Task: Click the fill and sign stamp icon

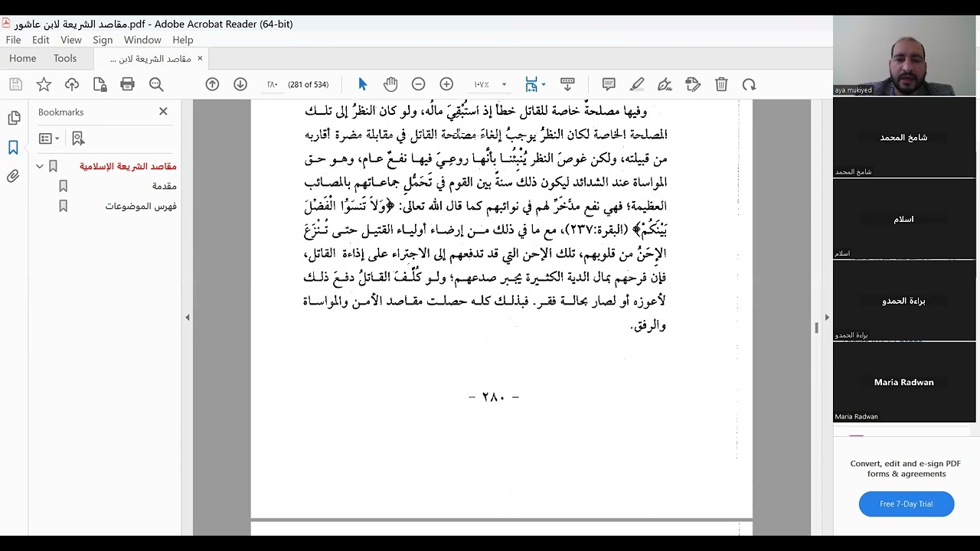Action: click(693, 84)
